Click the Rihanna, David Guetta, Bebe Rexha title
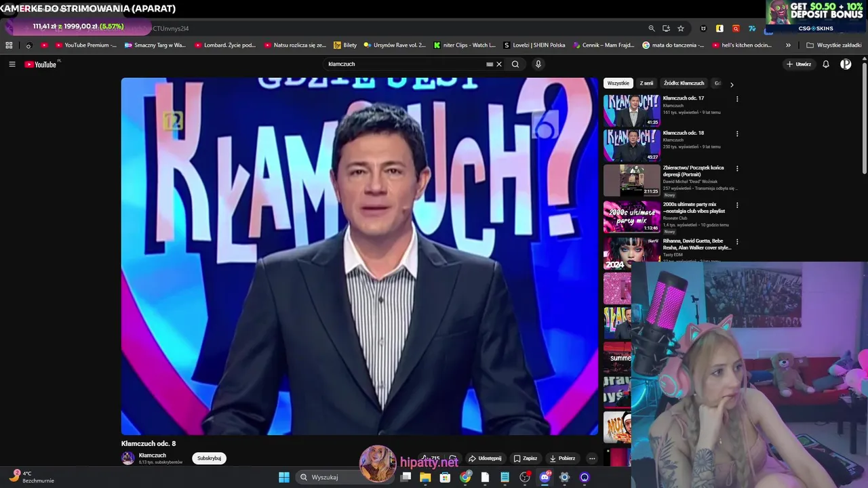Screen dimensions: 868x488 click(x=696, y=244)
